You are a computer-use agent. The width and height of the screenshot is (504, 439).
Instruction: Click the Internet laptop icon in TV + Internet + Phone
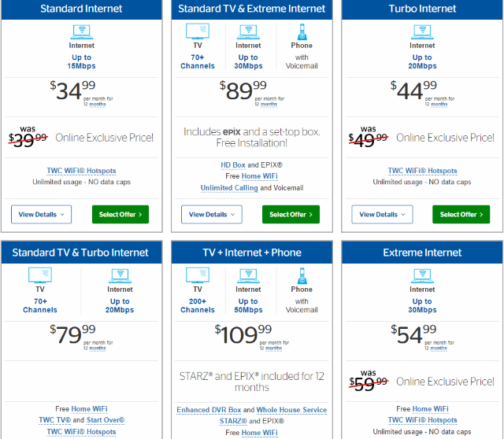(248, 276)
